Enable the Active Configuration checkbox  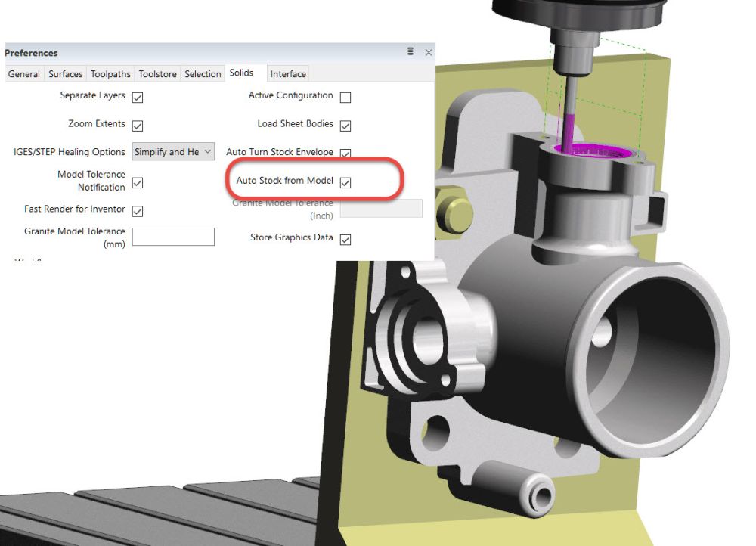(345, 98)
